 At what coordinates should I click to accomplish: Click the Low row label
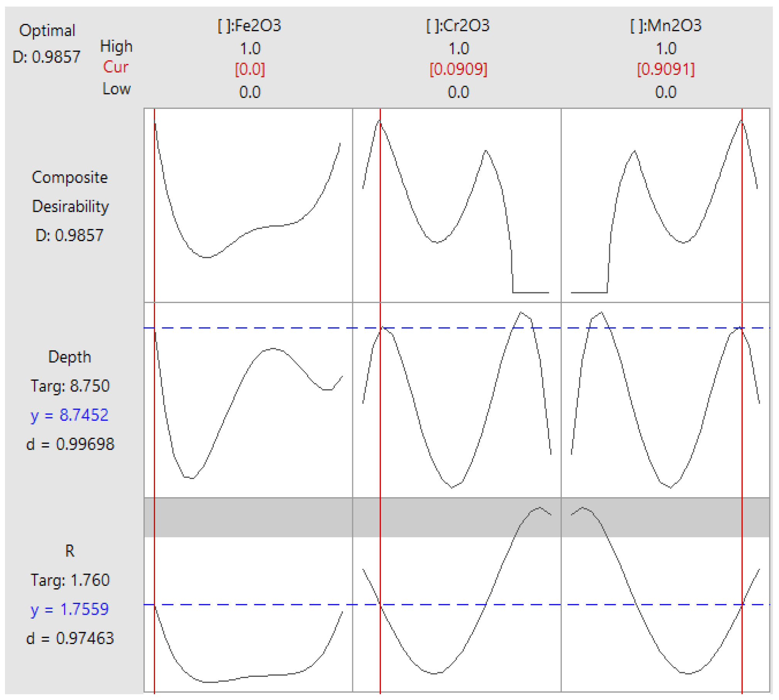pos(116,89)
